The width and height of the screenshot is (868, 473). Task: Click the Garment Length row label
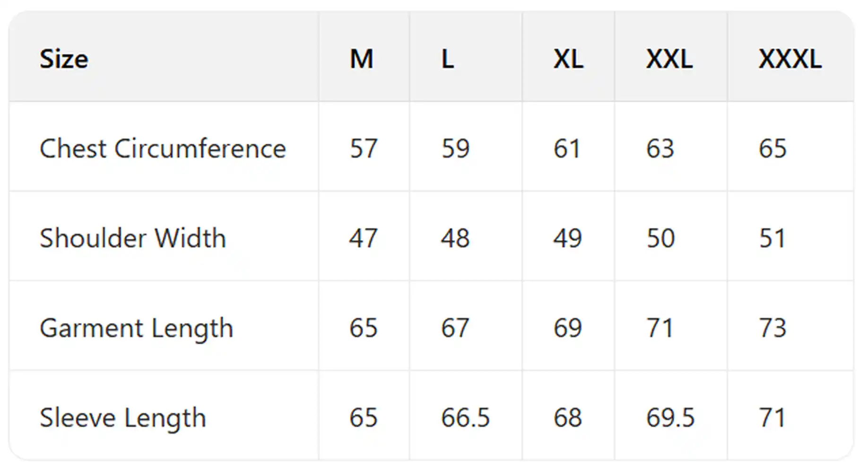pos(137,328)
